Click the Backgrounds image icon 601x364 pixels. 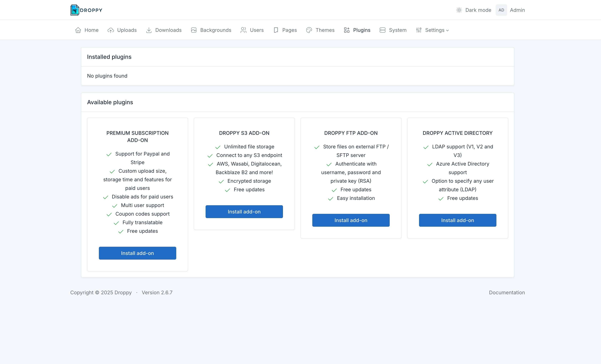[194, 30]
